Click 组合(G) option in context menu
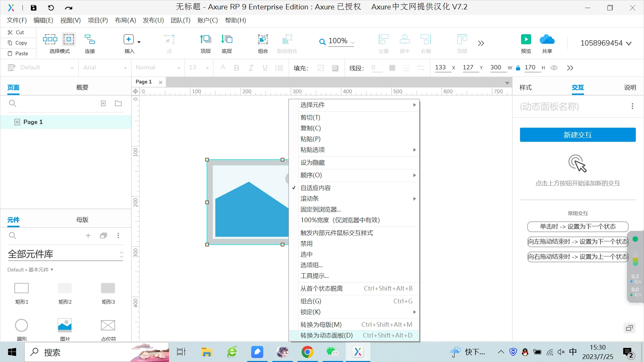Viewport: 644px width, 362px height. (311, 301)
